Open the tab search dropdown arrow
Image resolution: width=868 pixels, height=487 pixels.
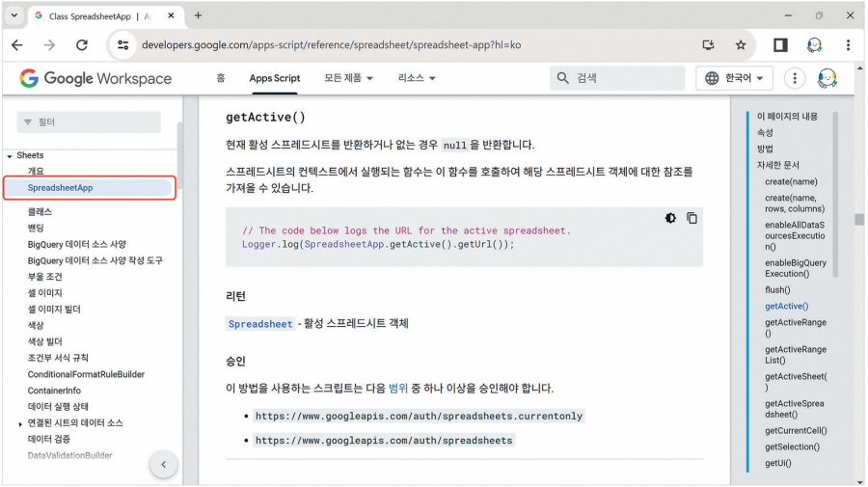pyautogui.click(x=14, y=15)
